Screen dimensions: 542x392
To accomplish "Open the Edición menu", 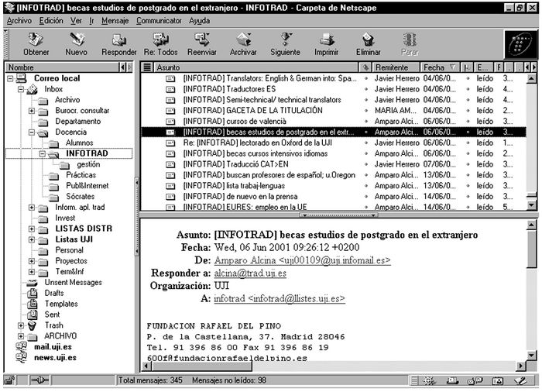I will (x=51, y=21).
